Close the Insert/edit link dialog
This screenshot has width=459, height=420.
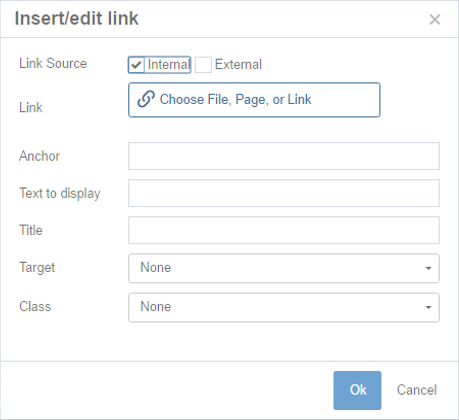pos(435,19)
